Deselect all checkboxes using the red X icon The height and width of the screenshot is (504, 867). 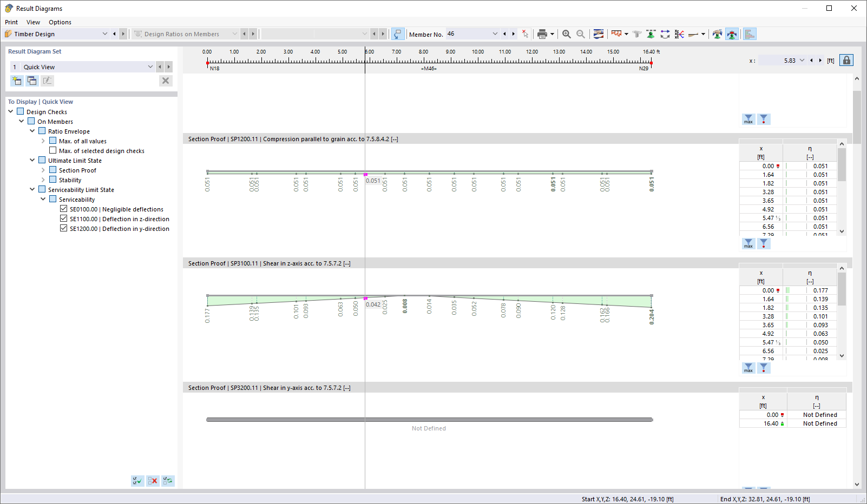coord(152,480)
